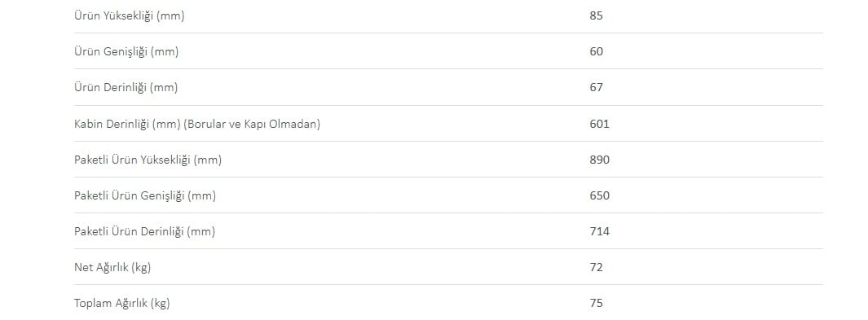Click the text Borular ve Kapı Olmadan
The image size is (868, 320).
pyautogui.click(x=252, y=125)
